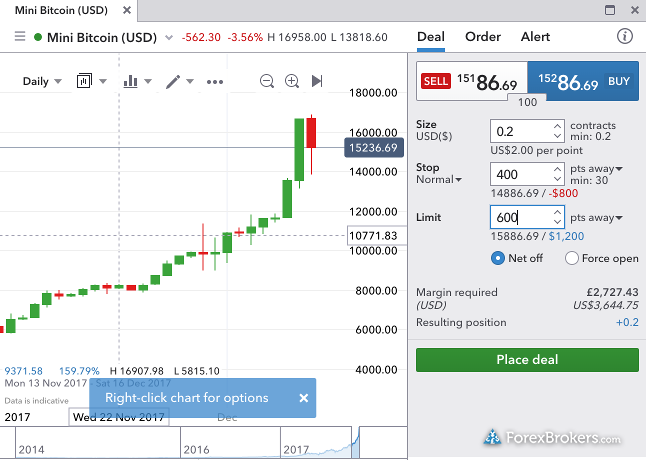Zoom in on the chart

292,81
